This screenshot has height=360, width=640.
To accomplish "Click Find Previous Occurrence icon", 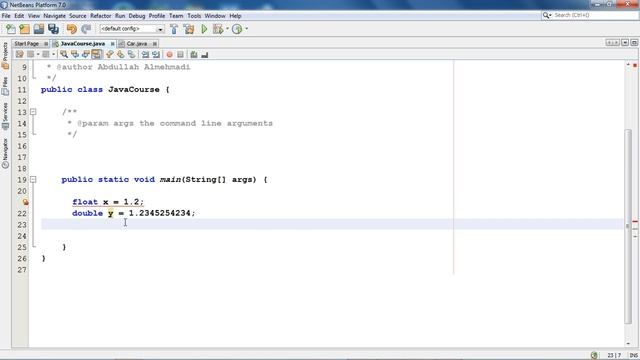I will click(75, 54).
